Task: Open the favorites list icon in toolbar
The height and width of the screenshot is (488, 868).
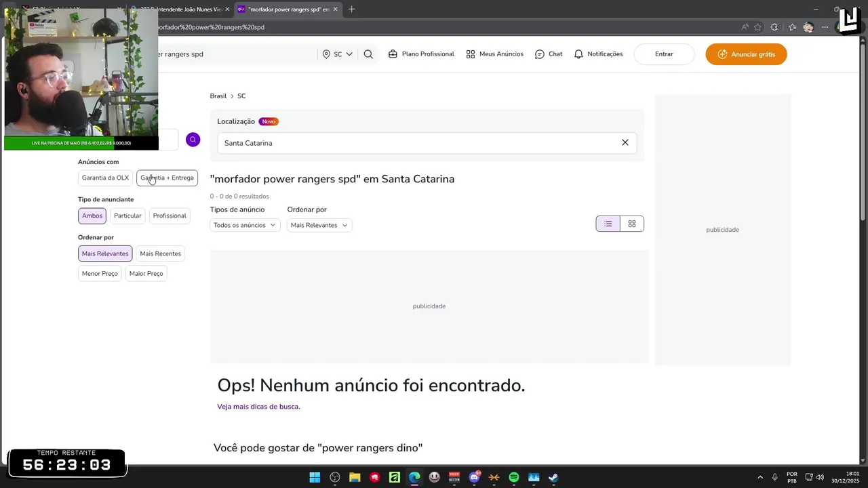Action: pyautogui.click(x=792, y=27)
